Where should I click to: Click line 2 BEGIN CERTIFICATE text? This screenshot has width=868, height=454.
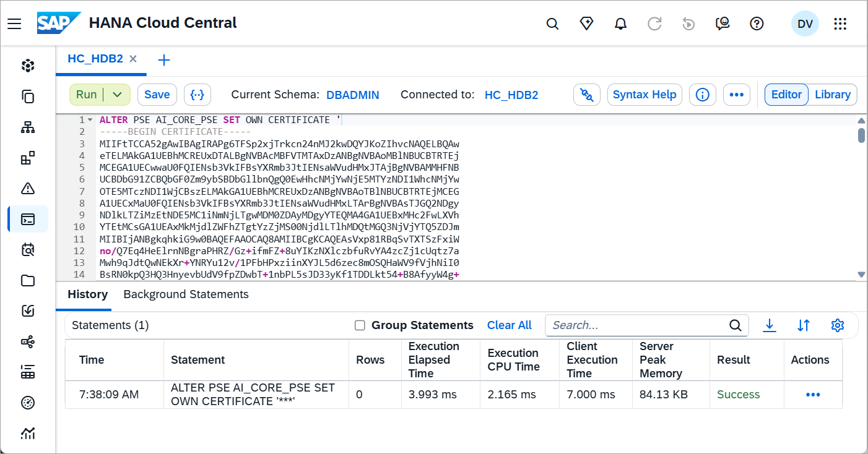tap(175, 132)
